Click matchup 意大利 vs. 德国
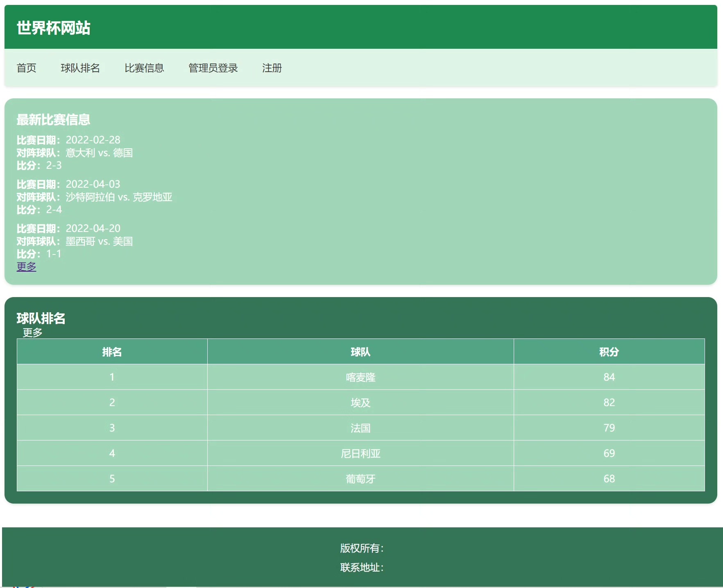This screenshot has width=723, height=588. click(99, 153)
